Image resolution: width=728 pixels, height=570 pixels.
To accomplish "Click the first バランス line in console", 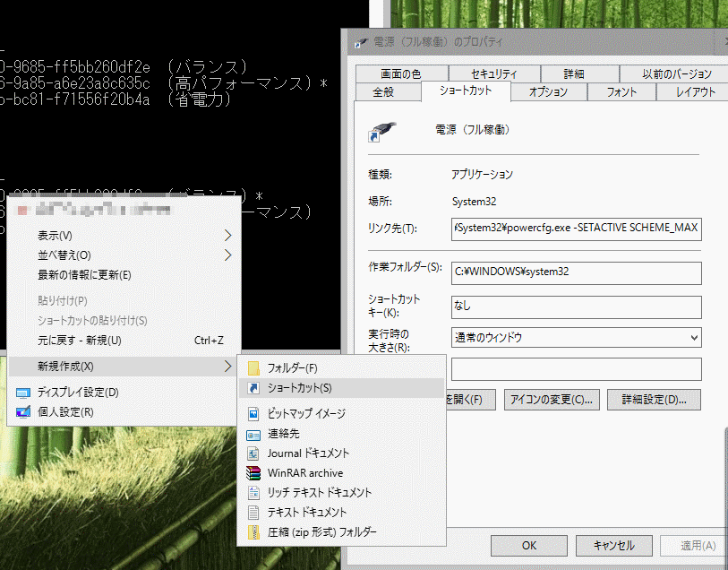I will click(x=124, y=67).
